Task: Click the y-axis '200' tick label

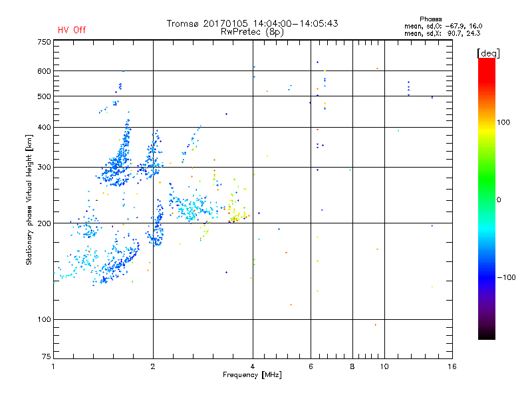Action: click(x=45, y=223)
